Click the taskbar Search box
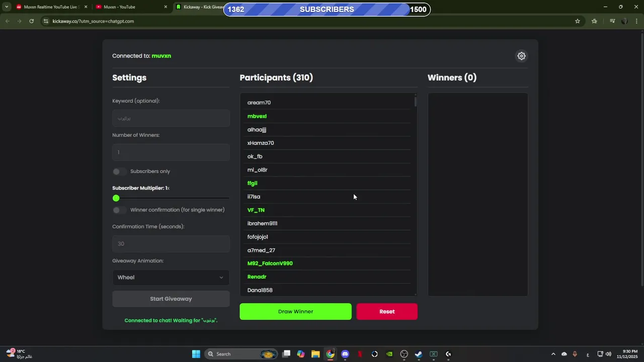The width and height of the screenshot is (644, 362). 242,354
